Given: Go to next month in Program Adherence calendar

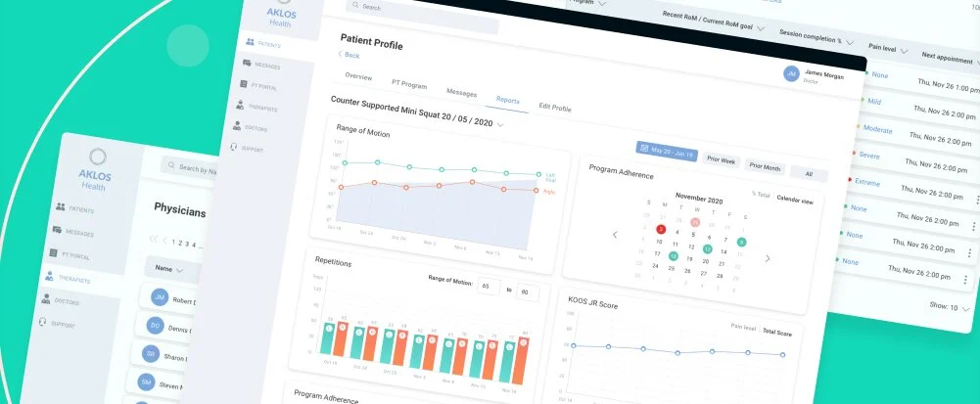Looking at the screenshot, I should [x=768, y=259].
